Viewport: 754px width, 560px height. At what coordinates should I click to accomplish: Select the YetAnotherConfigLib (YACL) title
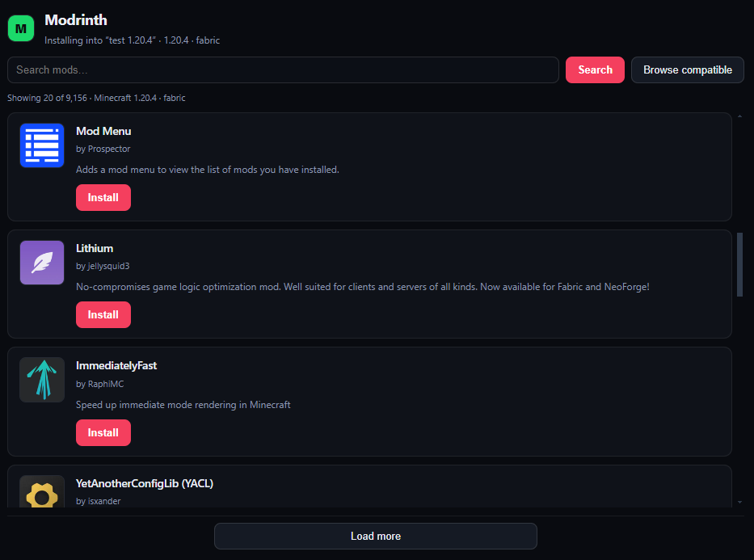[145, 483]
